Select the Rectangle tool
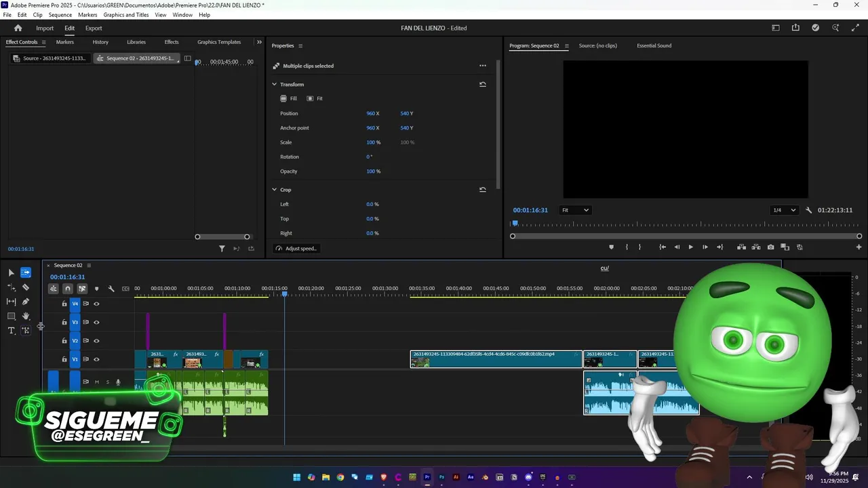Image resolution: width=868 pixels, height=488 pixels. [11, 317]
